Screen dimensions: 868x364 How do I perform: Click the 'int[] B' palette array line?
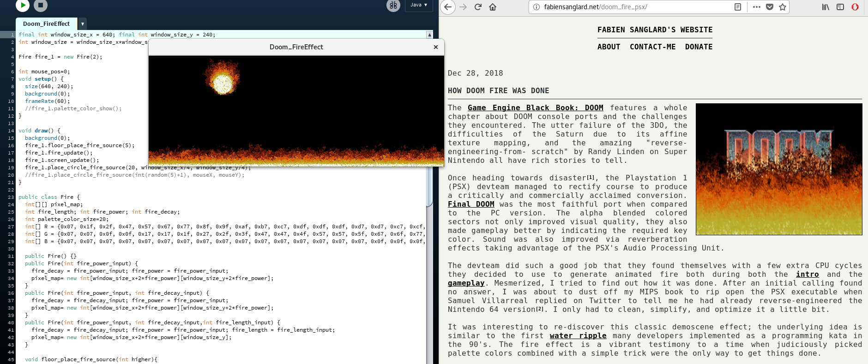(224, 241)
